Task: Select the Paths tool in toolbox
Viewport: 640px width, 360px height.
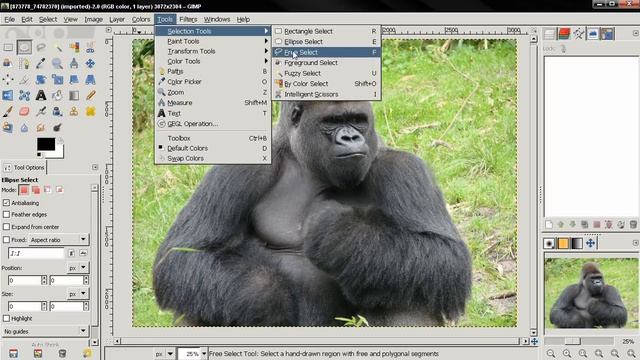Action: pyautogui.click(x=24, y=63)
